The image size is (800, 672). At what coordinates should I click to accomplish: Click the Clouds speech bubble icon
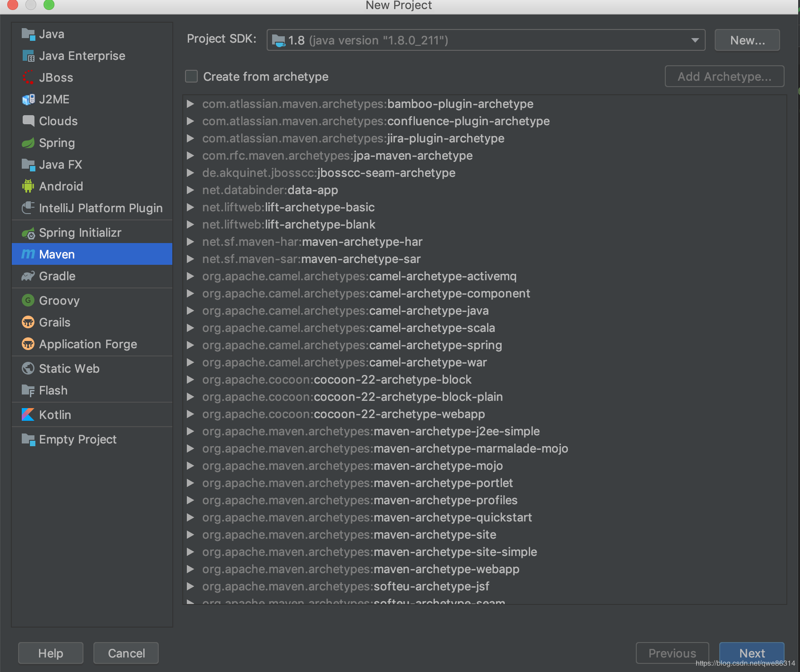[28, 121]
